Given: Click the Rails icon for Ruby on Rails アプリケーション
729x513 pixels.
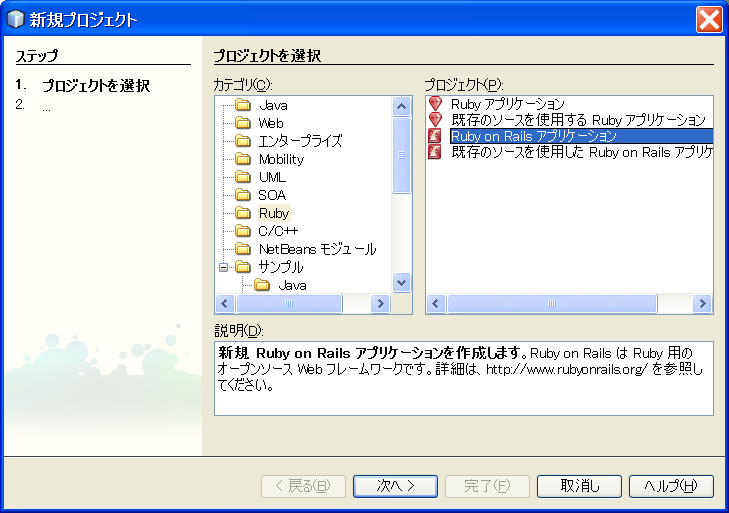Looking at the screenshot, I should pyautogui.click(x=435, y=135).
